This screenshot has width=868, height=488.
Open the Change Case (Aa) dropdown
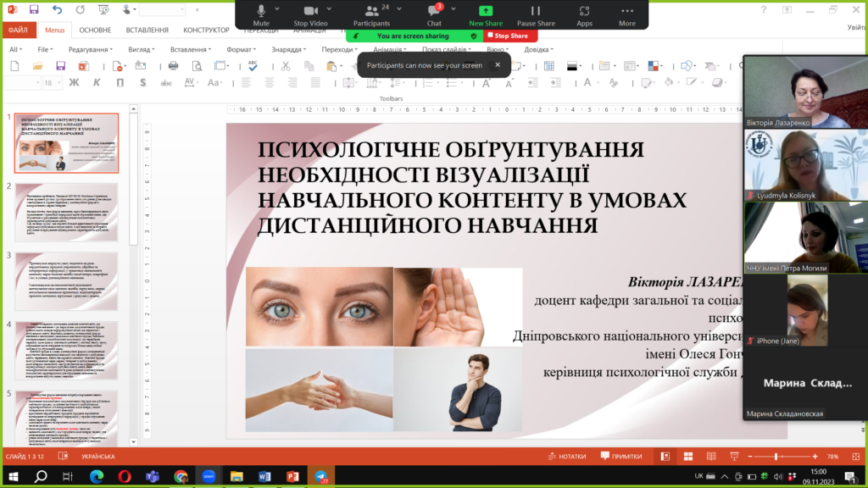tap(214, 82)
